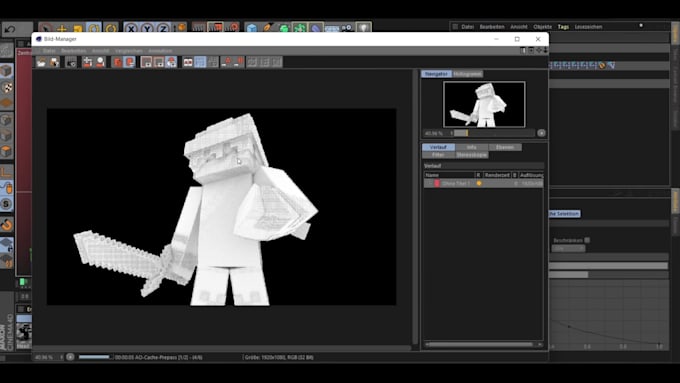The image size is (680, 383).
Task: Click the Name column header
Action: [x=449, y=175]
